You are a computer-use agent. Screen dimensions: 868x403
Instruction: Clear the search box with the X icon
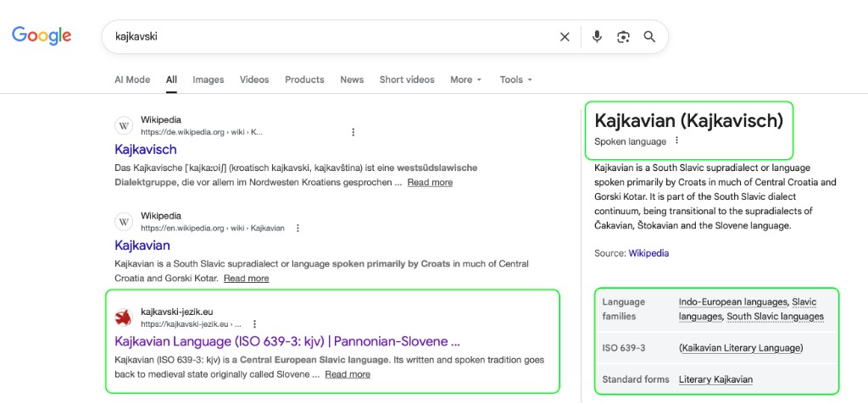point(565,37)
